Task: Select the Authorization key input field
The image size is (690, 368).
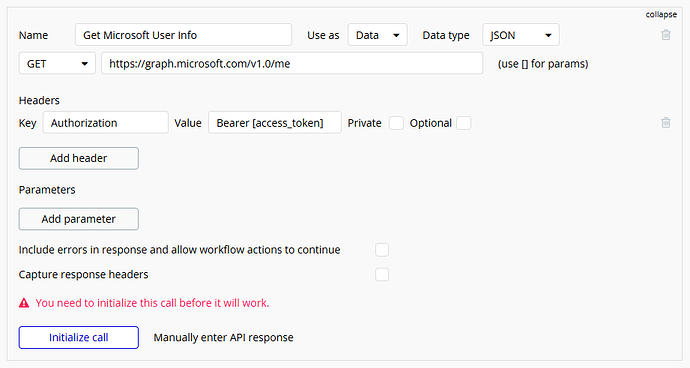Action: 106,123
